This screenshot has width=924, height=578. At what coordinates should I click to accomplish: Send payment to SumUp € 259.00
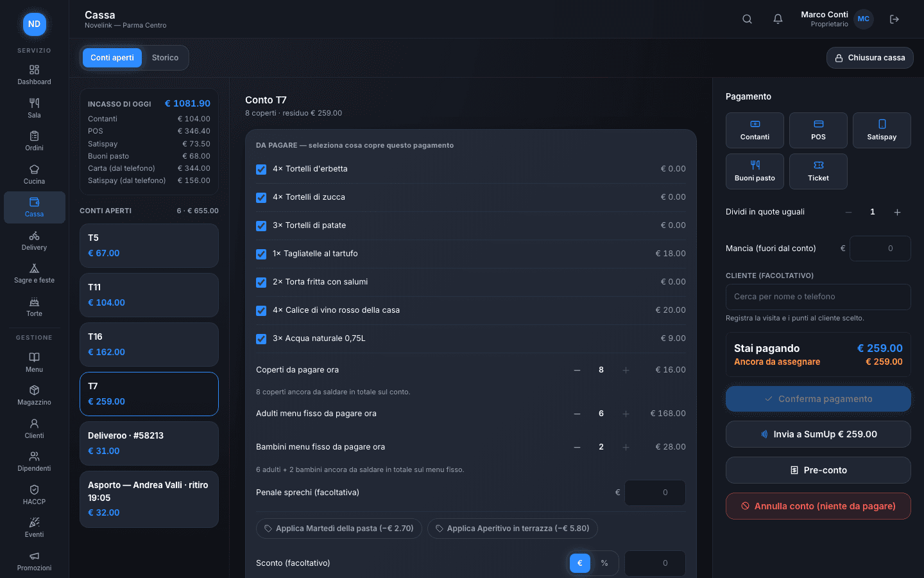(818, 434)
